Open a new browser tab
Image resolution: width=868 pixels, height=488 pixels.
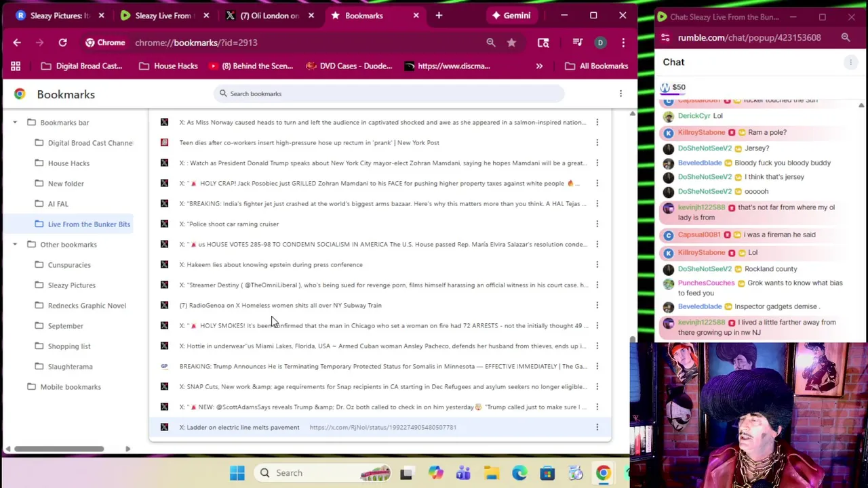click(x=439, y=15)
